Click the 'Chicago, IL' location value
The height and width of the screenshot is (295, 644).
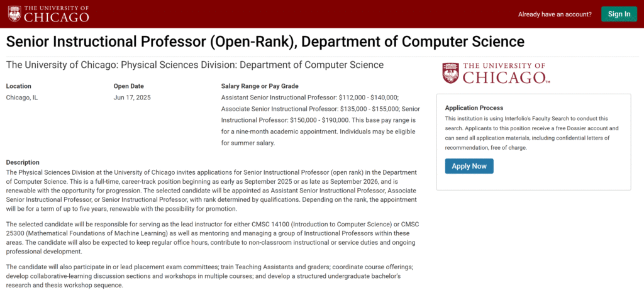(x=22, y=97)
